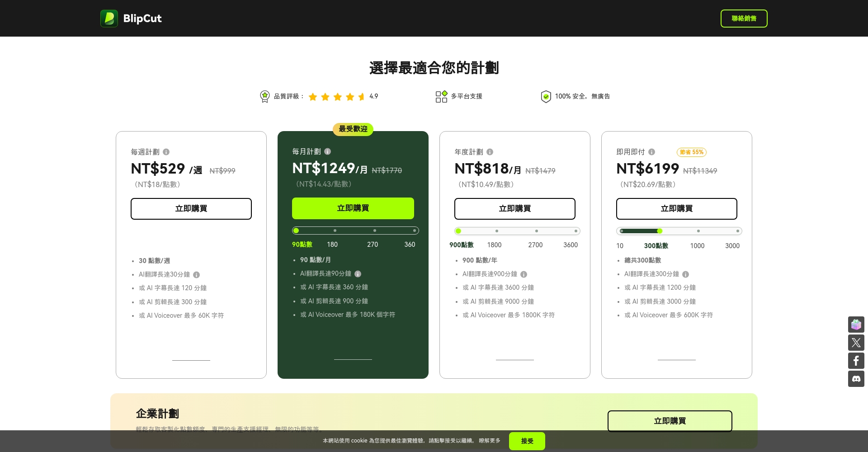Click the BlipCut logo

pos(131,18)
